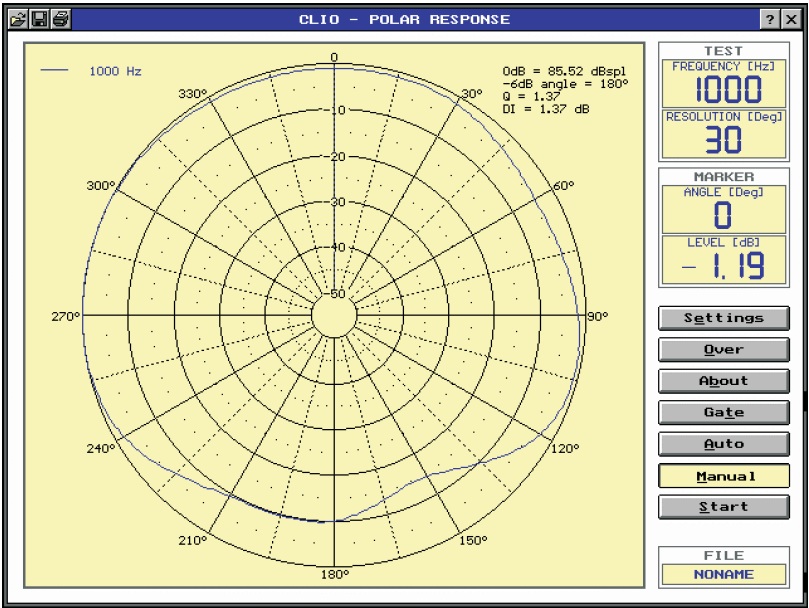Select the test frequency 1000 field
The width and height of the screenshot is (809, 608).
tap(724, 84)
